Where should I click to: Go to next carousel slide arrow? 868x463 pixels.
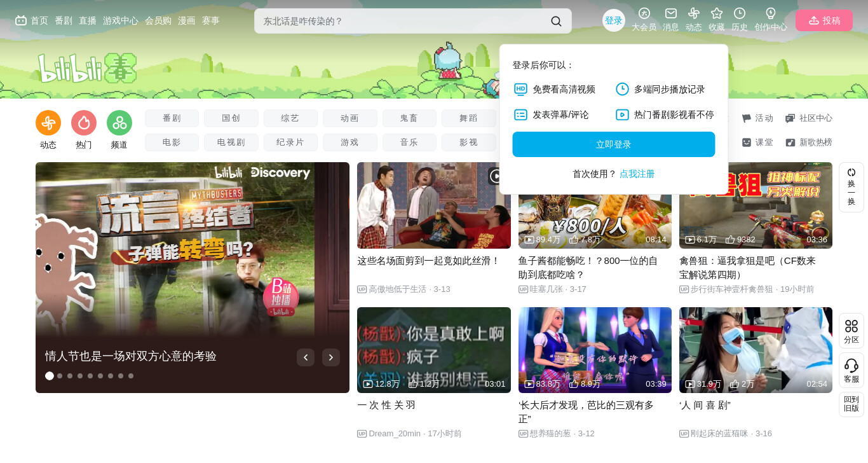[331, 357]
